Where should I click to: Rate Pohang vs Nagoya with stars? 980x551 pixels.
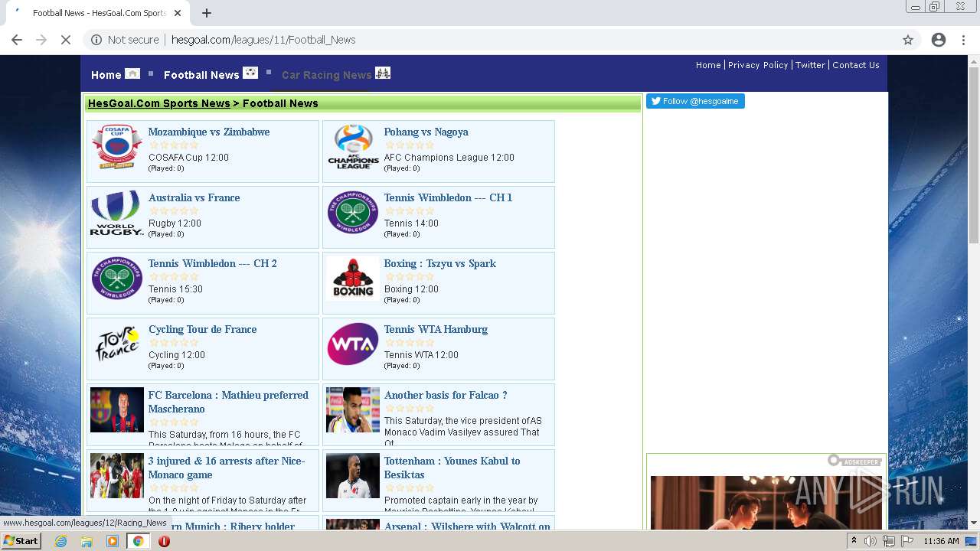pos(410,145)
